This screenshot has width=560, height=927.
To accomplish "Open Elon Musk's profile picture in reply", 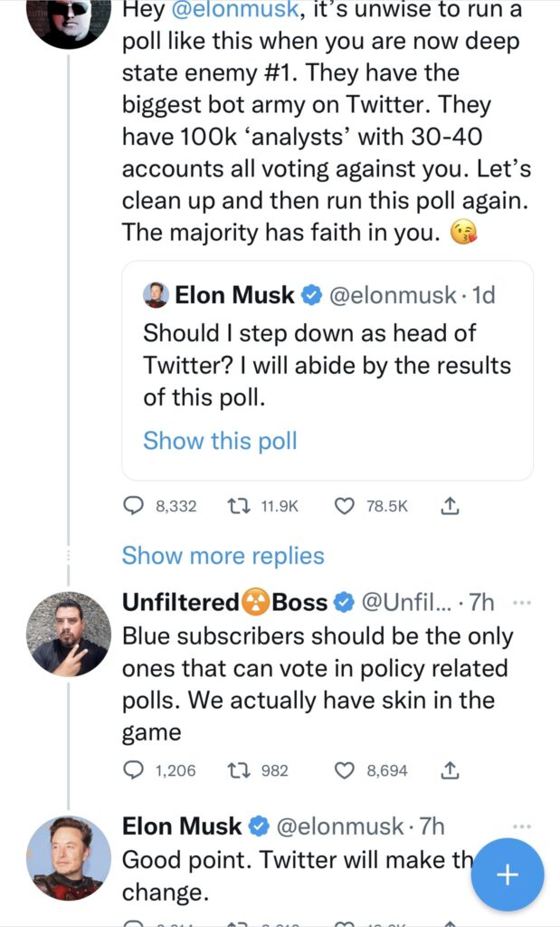I will (x=69, y=858).
